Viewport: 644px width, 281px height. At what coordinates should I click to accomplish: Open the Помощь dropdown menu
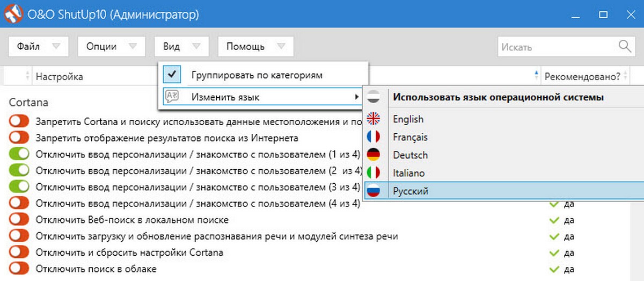(255, 46)
